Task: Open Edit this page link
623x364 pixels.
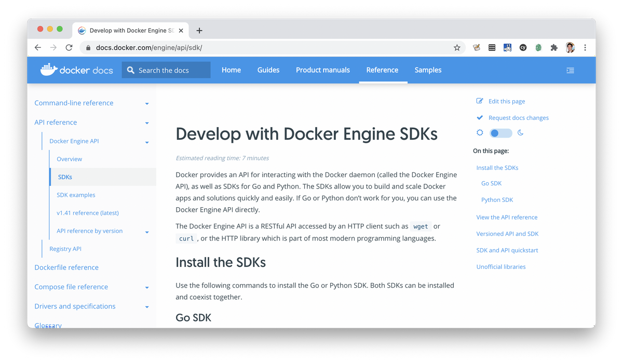Action: pos(507,101)
